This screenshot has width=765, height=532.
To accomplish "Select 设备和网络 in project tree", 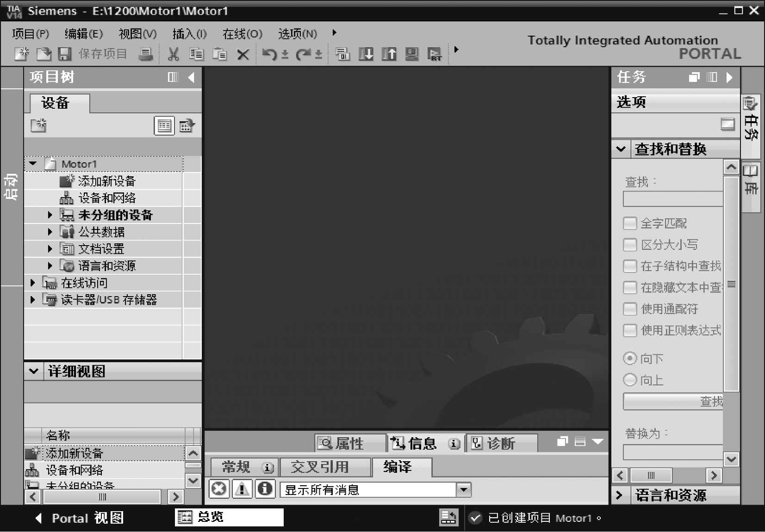I will click(107, 198).
